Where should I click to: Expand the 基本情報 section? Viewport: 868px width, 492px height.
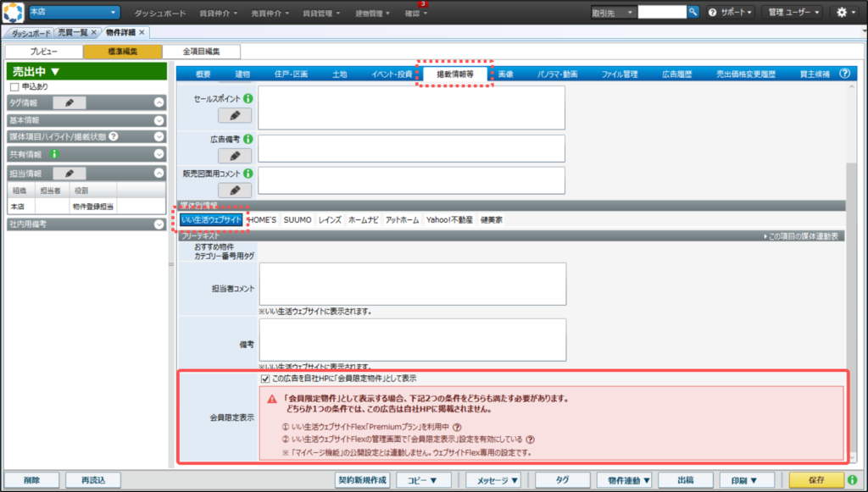click(159, 120)
